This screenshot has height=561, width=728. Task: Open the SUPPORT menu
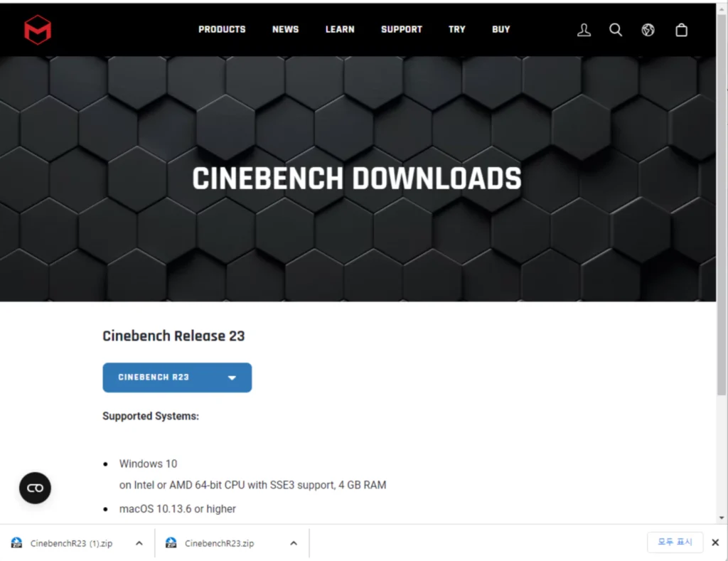pyautogui.click(x=402, y=29)
